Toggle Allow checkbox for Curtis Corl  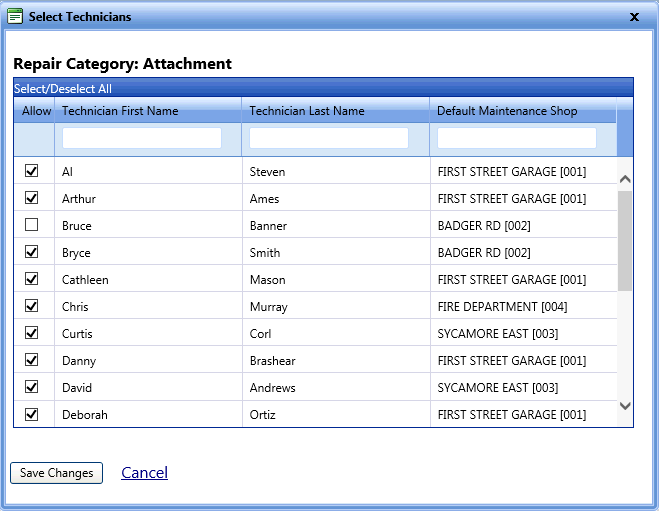coord(32,333)
